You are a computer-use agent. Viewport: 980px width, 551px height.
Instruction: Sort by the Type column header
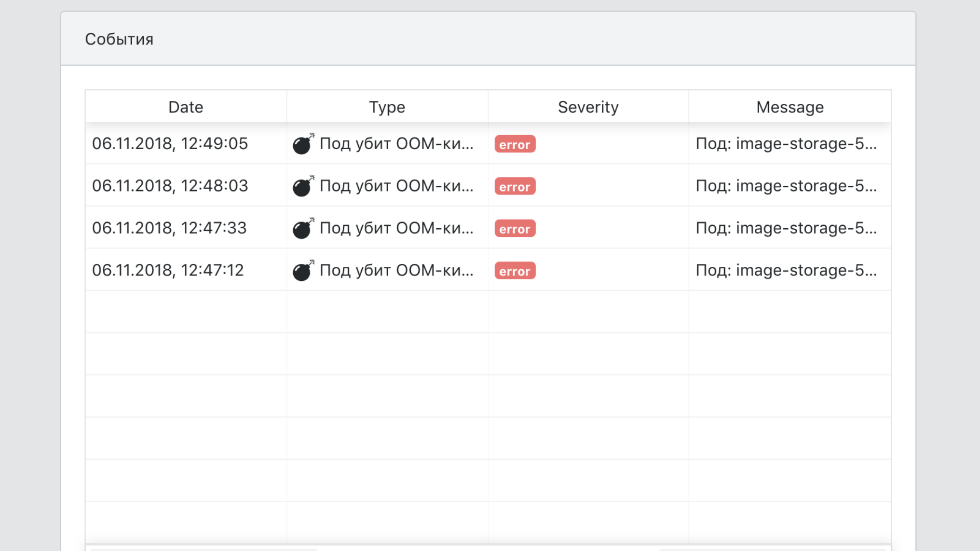coord(387,107)
